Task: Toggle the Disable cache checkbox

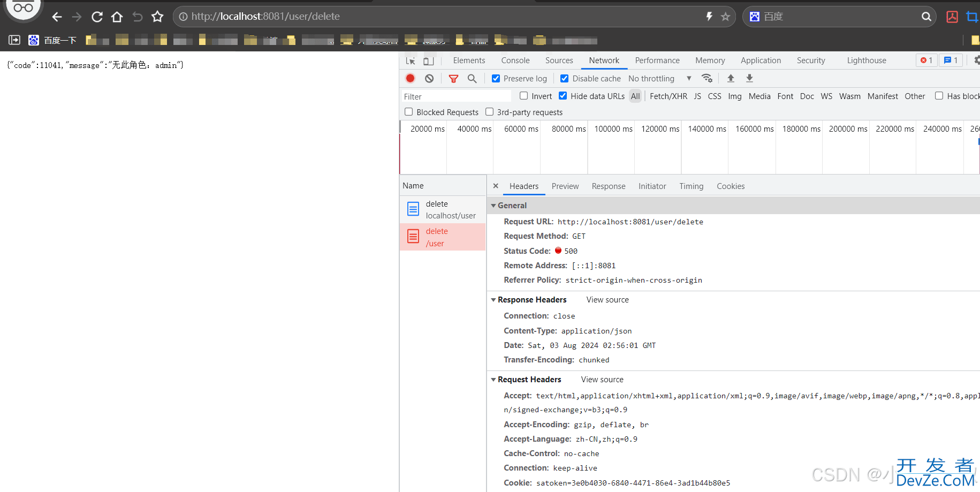Action: (564, 79)
